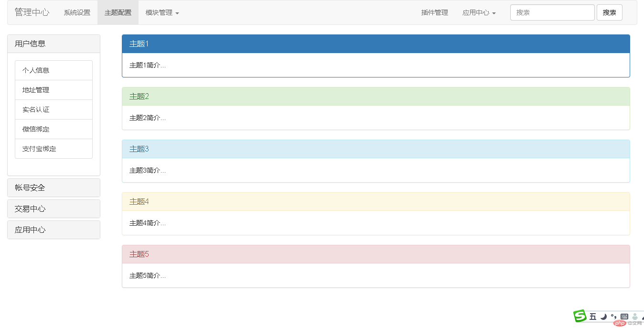Click the IME user account icon

[x=635, y=317]
